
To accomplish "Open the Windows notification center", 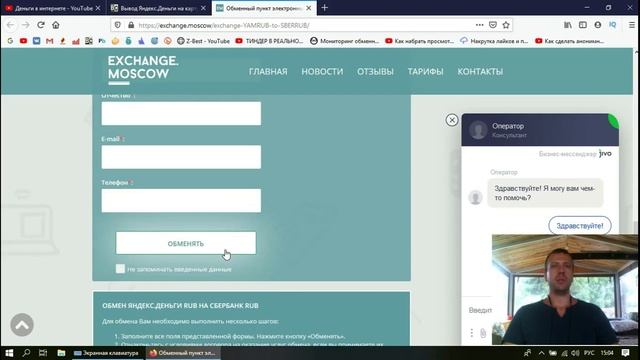I will pos(626,353).
